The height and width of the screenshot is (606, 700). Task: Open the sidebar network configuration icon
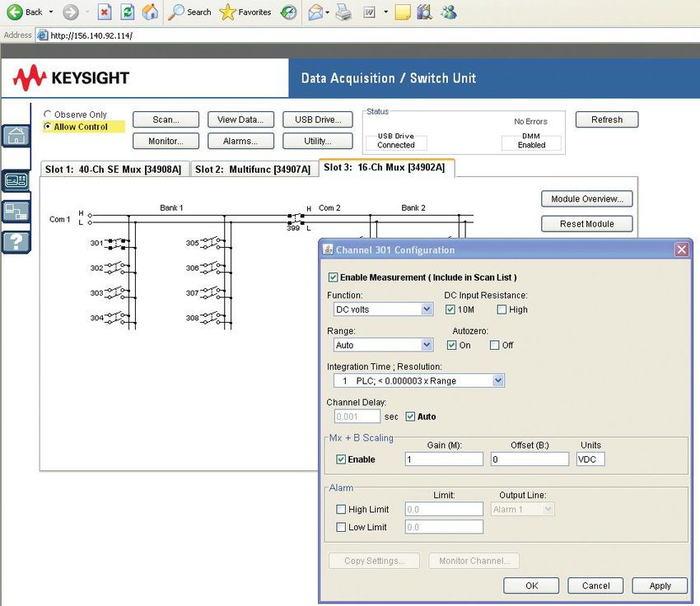pos(16,211)
